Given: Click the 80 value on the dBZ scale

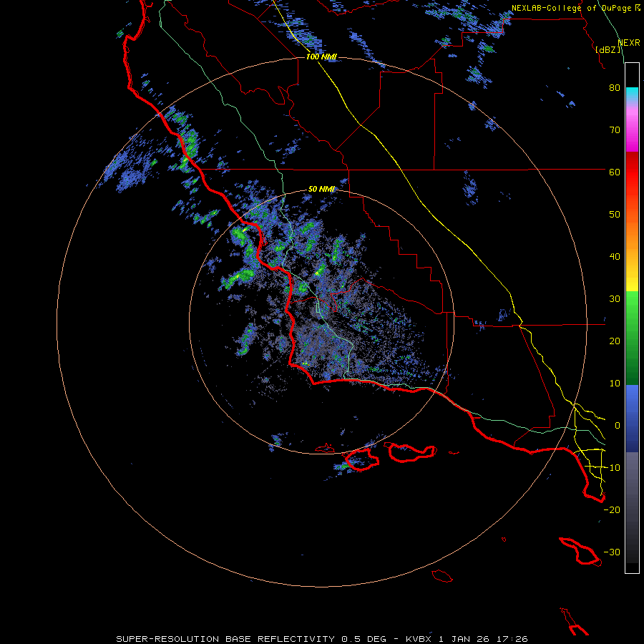Looking at the screenshot, I should click(x=615, y=88).
